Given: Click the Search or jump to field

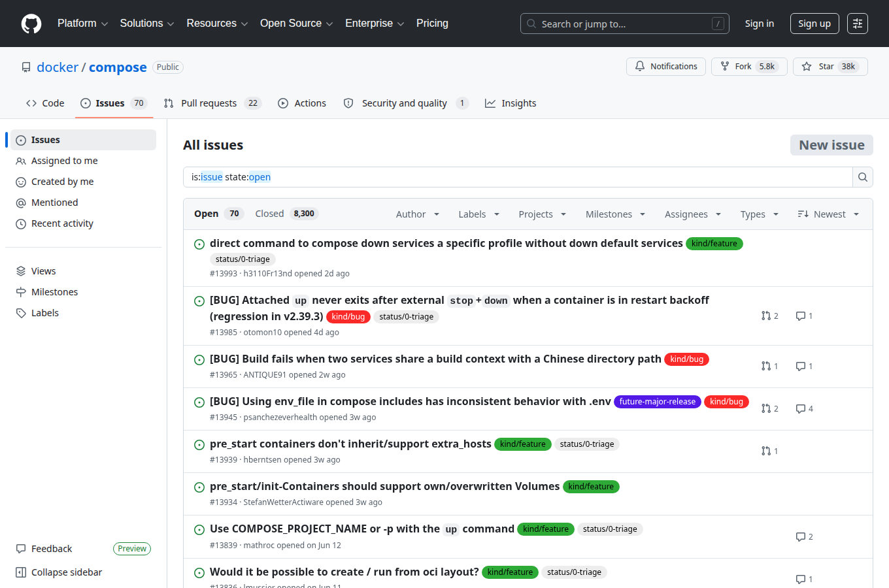Looking at the screenshot, I should pos(625,24).
